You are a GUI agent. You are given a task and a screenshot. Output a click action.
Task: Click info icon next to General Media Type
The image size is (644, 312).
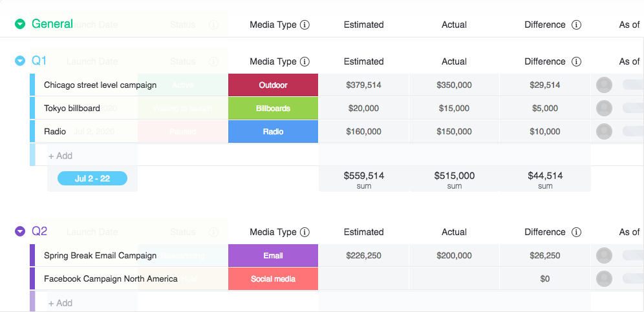305,25
